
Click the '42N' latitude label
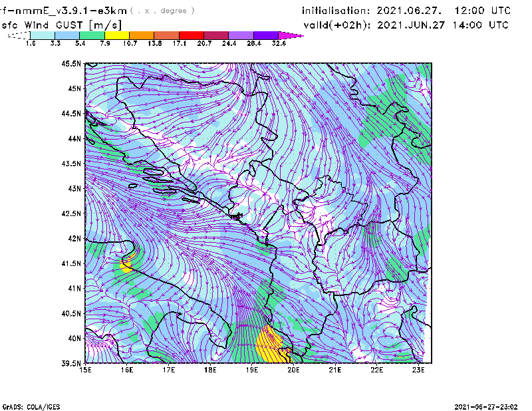coord(74,239)
